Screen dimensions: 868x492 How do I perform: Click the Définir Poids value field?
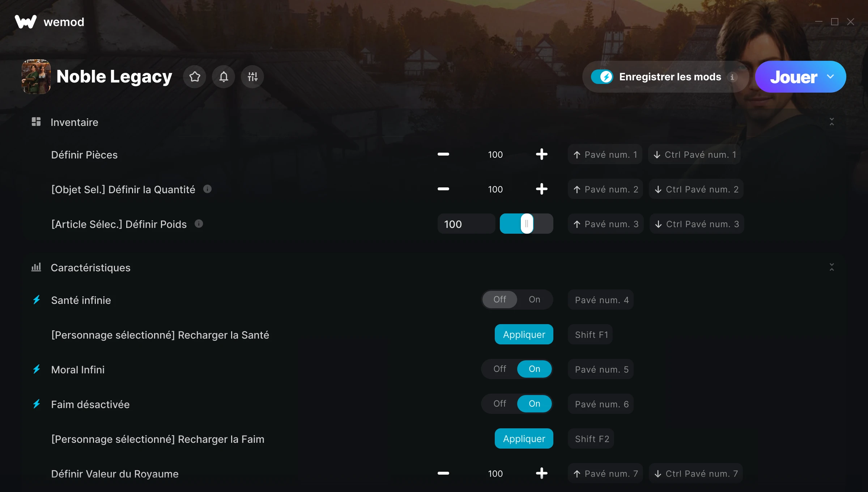click(x=467, y=224)
